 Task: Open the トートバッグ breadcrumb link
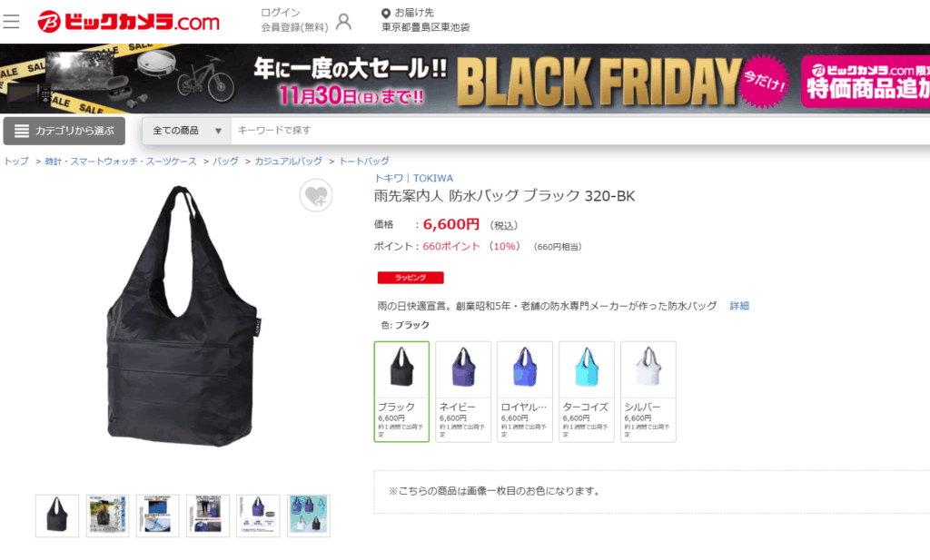coord(364,162)
